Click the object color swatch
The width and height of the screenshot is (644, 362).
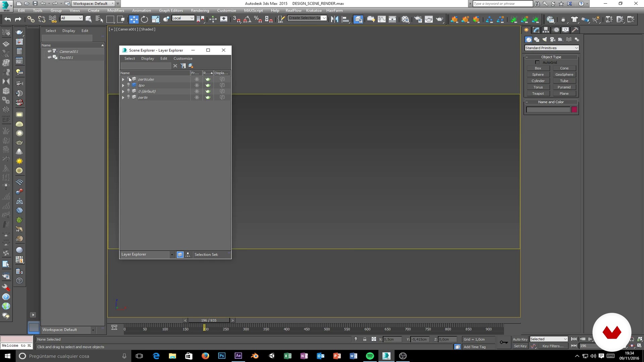[x=574, y=110]
